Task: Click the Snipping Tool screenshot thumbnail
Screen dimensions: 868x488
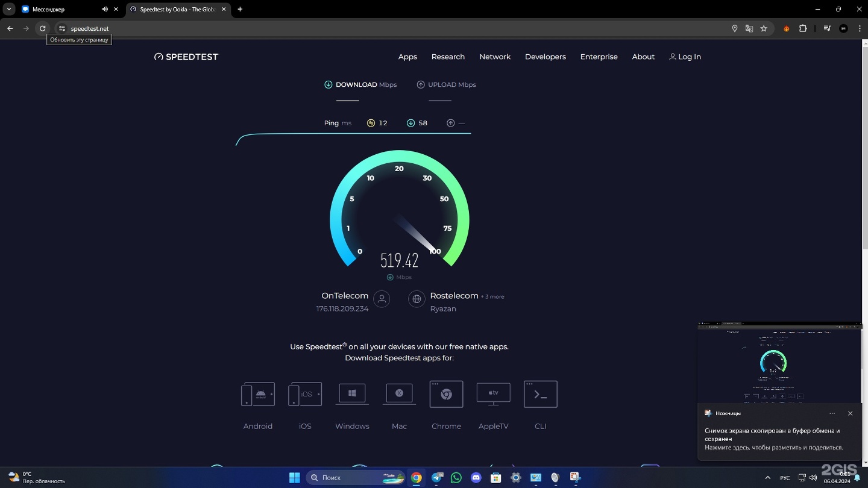Action: [x=780, y=363]
